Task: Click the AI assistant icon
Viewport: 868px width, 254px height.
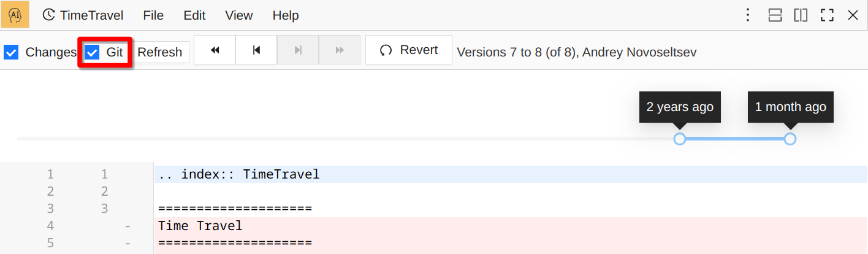Action: coord(15,15)
